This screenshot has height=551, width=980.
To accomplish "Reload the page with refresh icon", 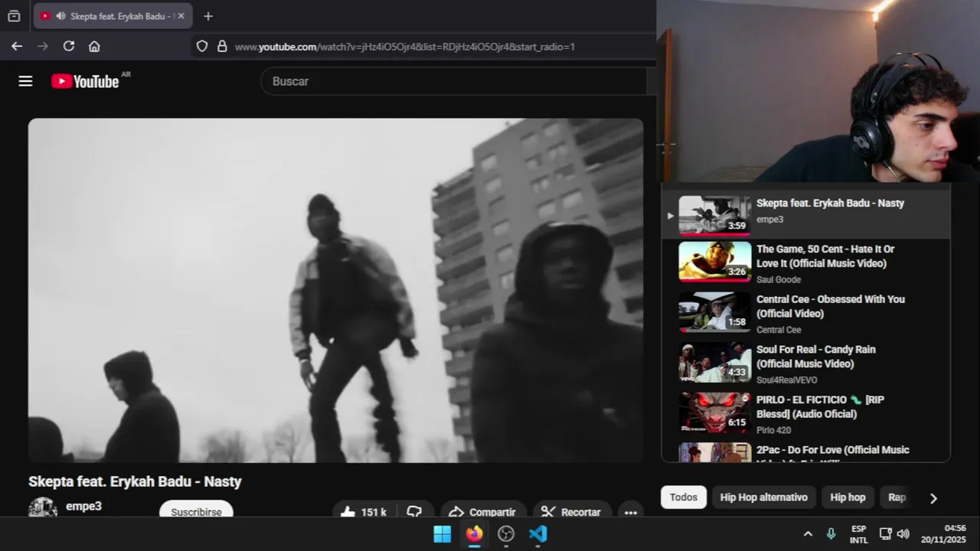I will point(69,46).
